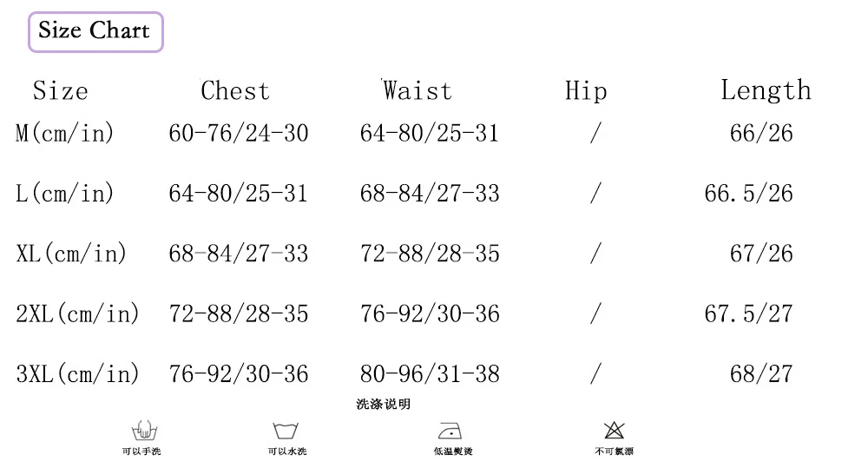The width and height of the screenshot is (868, 475).
Task: Select the Chest column header
Action: click(235, 91)
